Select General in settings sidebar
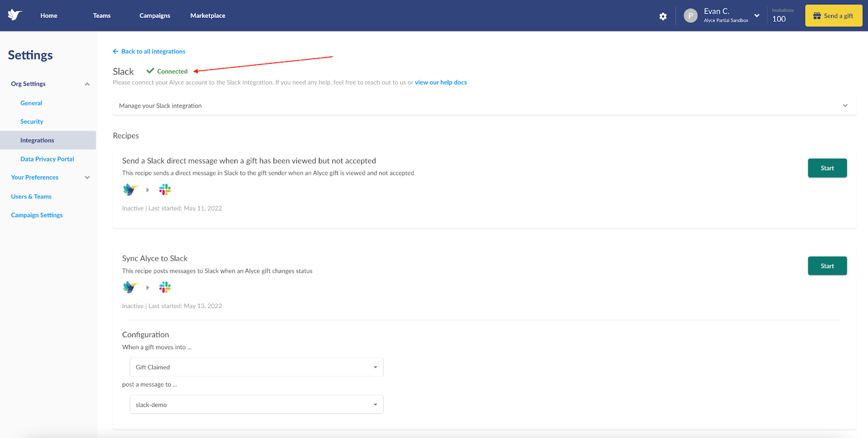The width and height of the screenshot is (868, 438). 31,103
